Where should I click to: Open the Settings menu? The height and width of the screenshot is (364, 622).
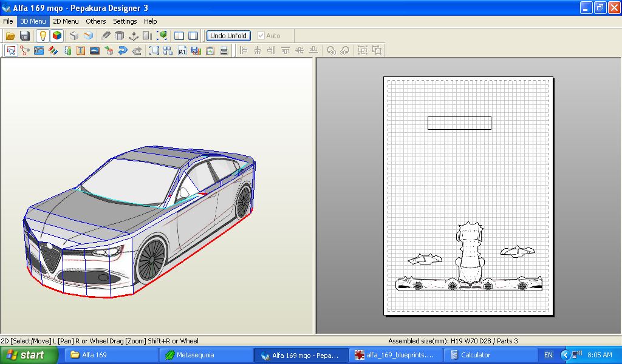point(125,21)
